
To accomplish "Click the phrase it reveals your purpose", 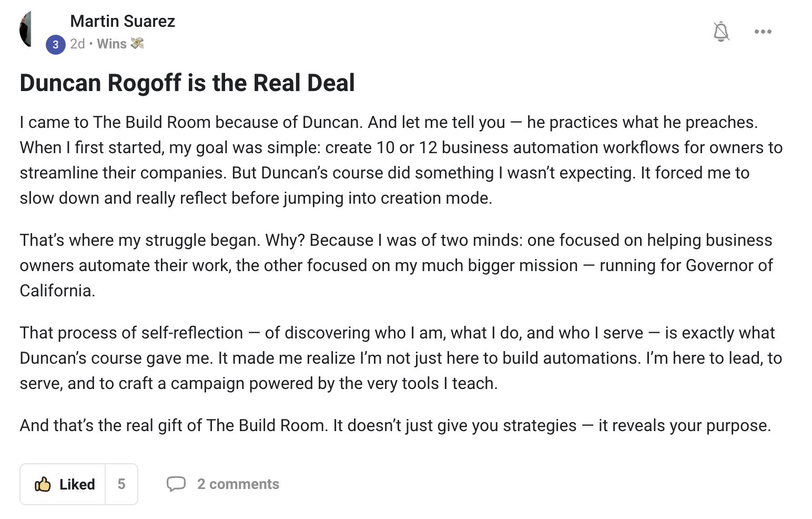I will [685, 425].
